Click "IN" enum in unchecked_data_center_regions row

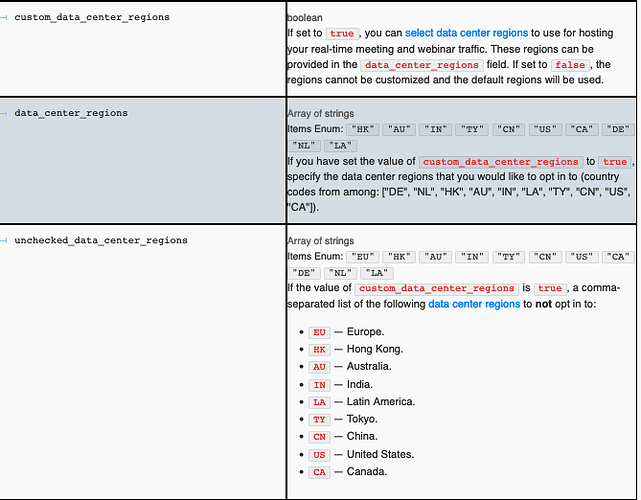coord(472,257)
